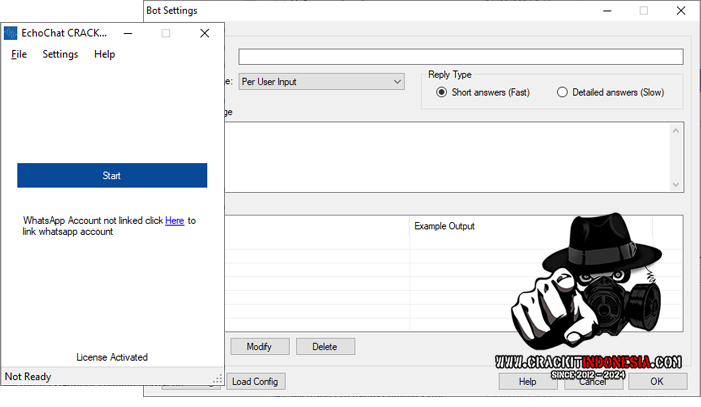
Task: Expand the Per User Input dropdown
Action: (x=397, y=82)
